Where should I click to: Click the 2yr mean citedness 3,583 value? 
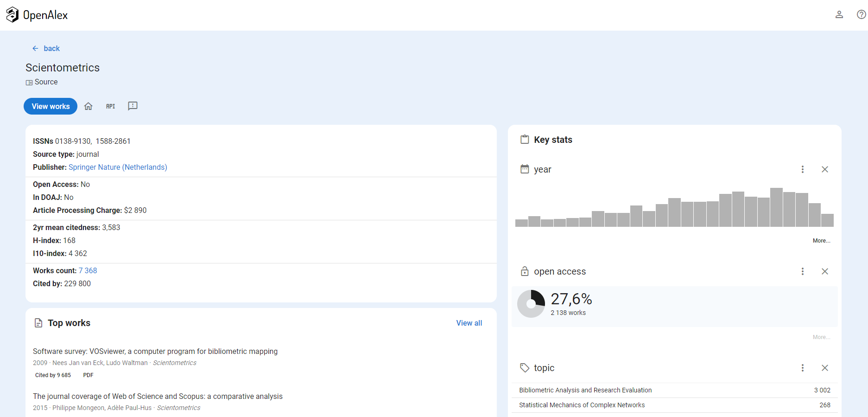point(111,227)
